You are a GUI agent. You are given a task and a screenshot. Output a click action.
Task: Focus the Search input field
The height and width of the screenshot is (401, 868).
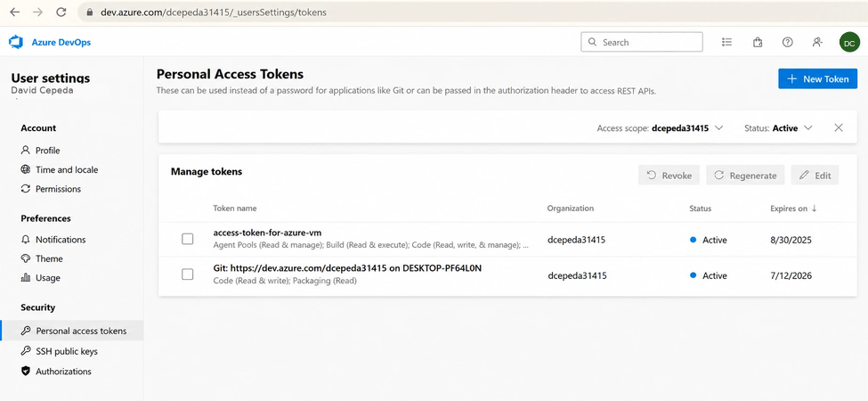click(x=642, y=42)
